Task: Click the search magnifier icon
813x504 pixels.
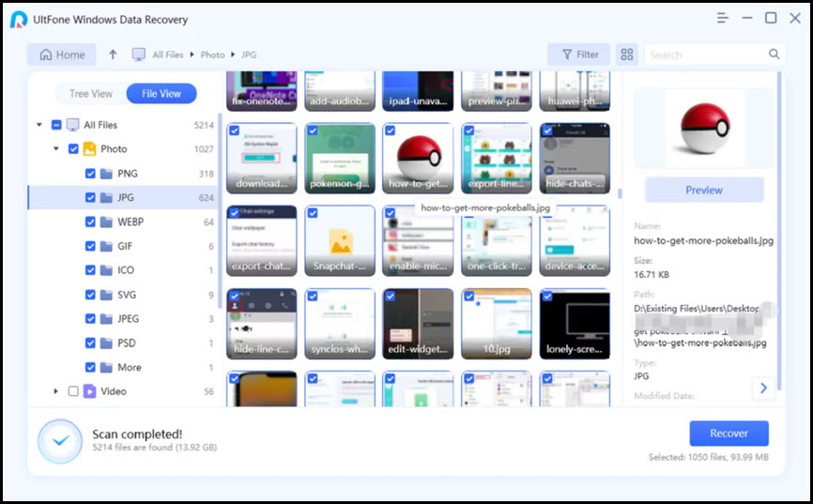Action: tap(775, 53)
